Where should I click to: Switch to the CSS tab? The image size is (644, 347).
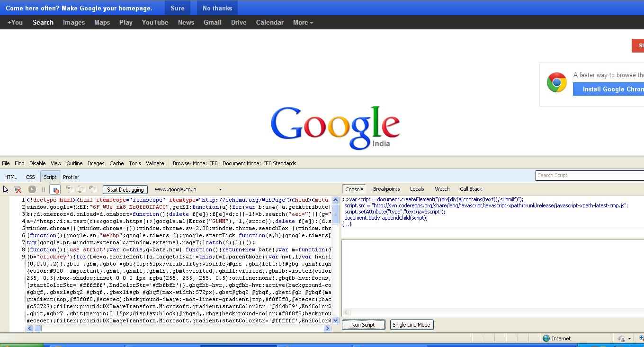(30, 177)
